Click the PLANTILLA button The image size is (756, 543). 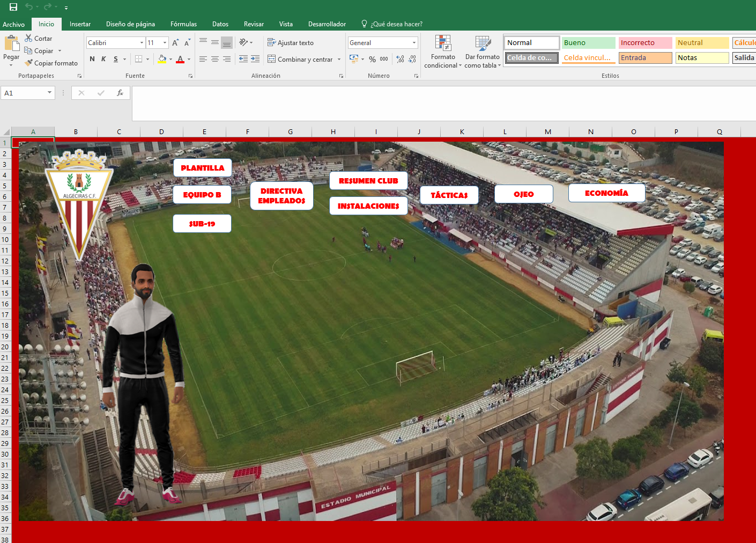click(202, 168)
